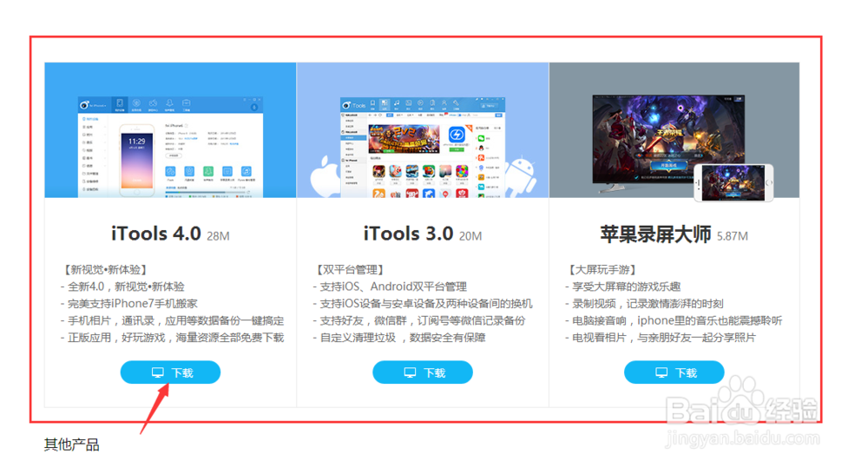The width and height of the screenshot is (868, 468).
Task: Click the 自定义清理垃圾 line
Action: [399, 338]
